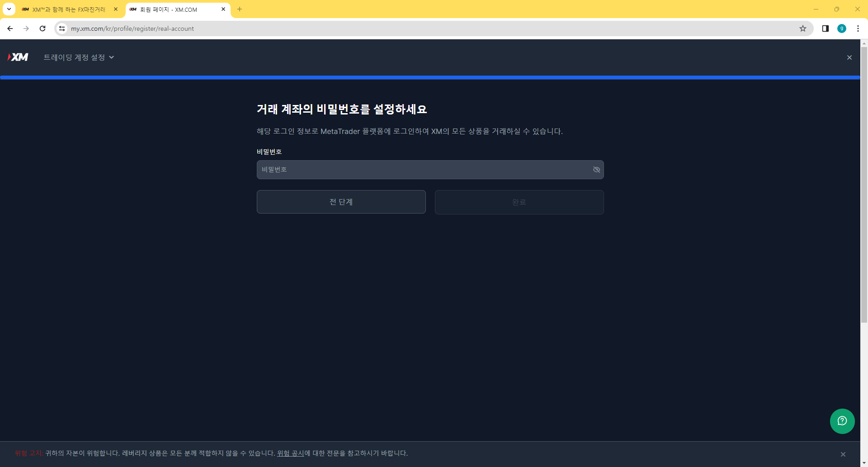Open the Chrome three-dot menu

click(859, 28)
